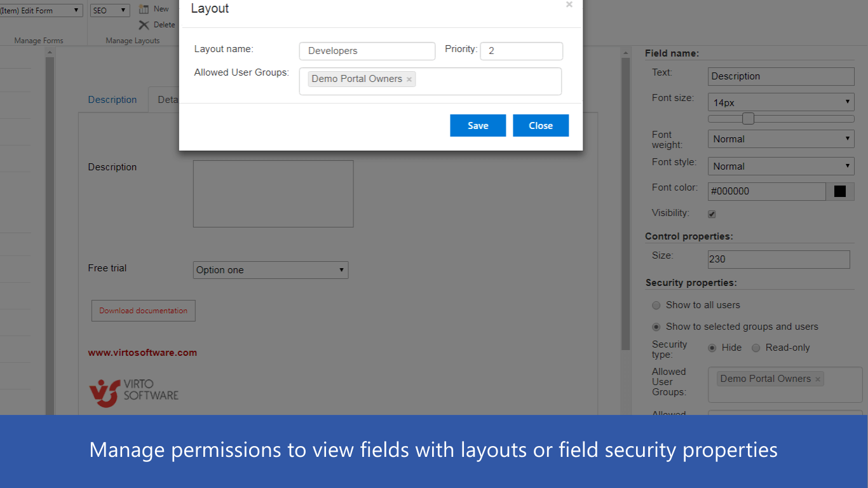868x488 pixels.
Task: Save the Developers layout
Action: pos(478,125)
